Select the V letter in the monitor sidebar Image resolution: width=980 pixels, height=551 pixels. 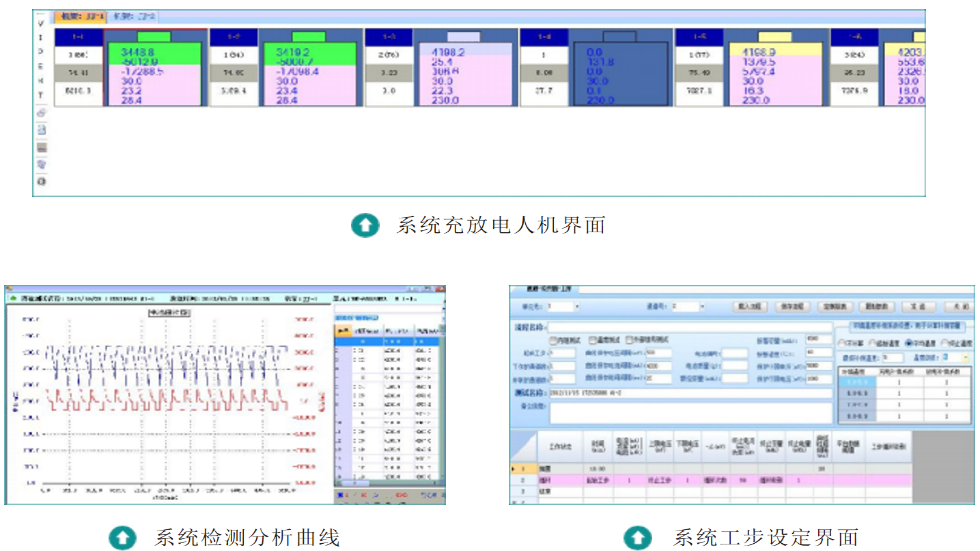pyautogui.click(x=41, y=23)
